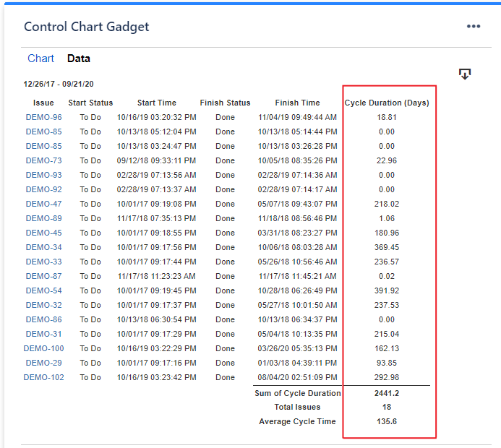Click finish time 03/26/20 05:35:13 PM

[297, 348]
